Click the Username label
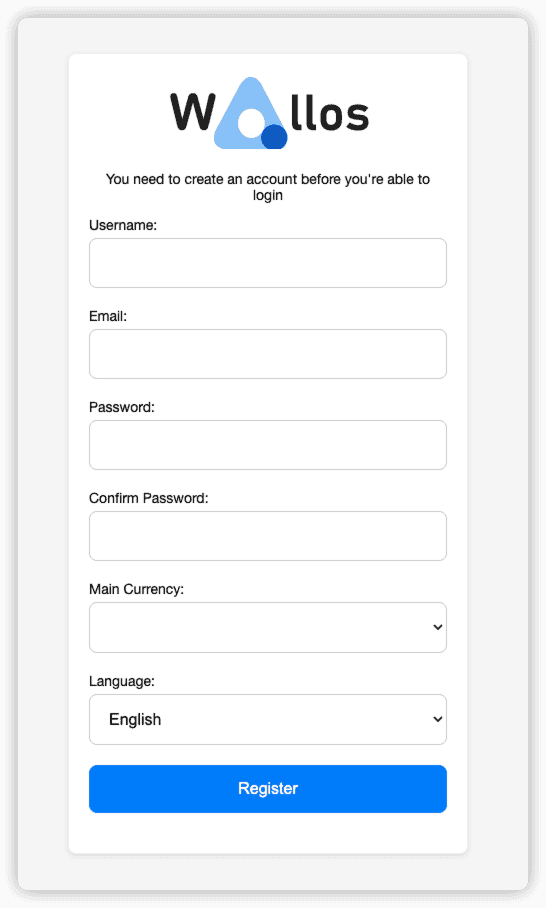Viewport: 546px width, 908px height. (x=123, y=225)
